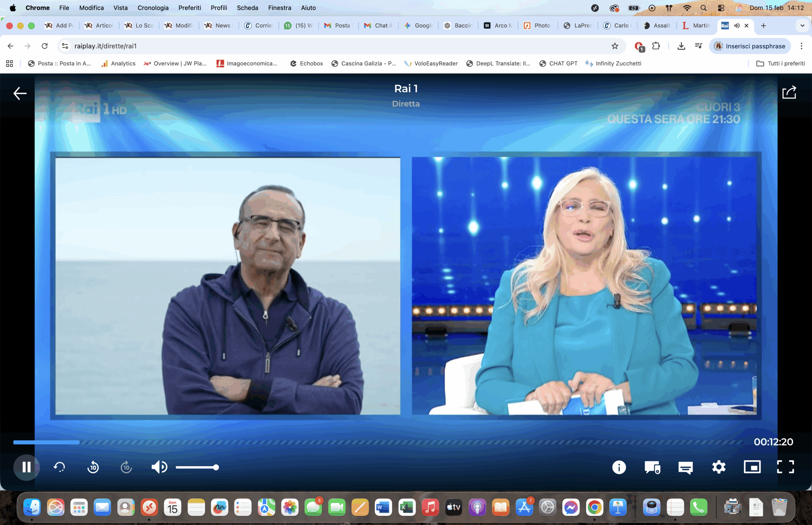
Task: Restart the live stream from the beginning
Action: coord(59,467)
